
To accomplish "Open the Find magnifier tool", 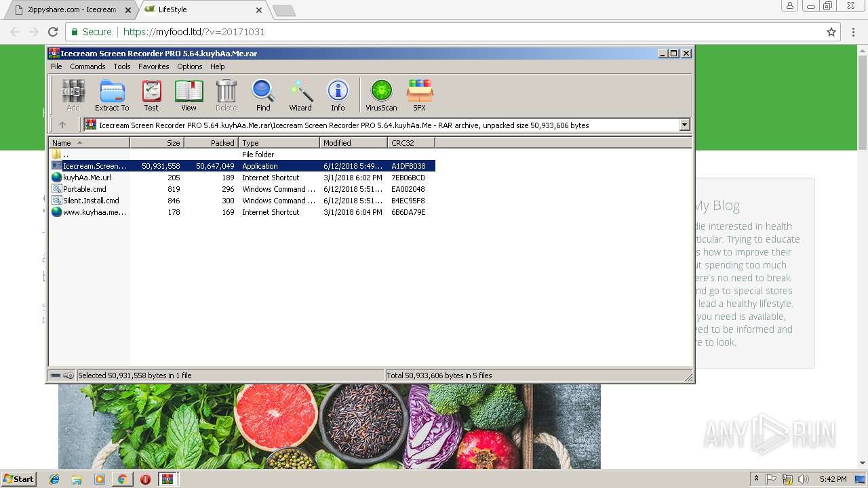I will pos(263,95).
